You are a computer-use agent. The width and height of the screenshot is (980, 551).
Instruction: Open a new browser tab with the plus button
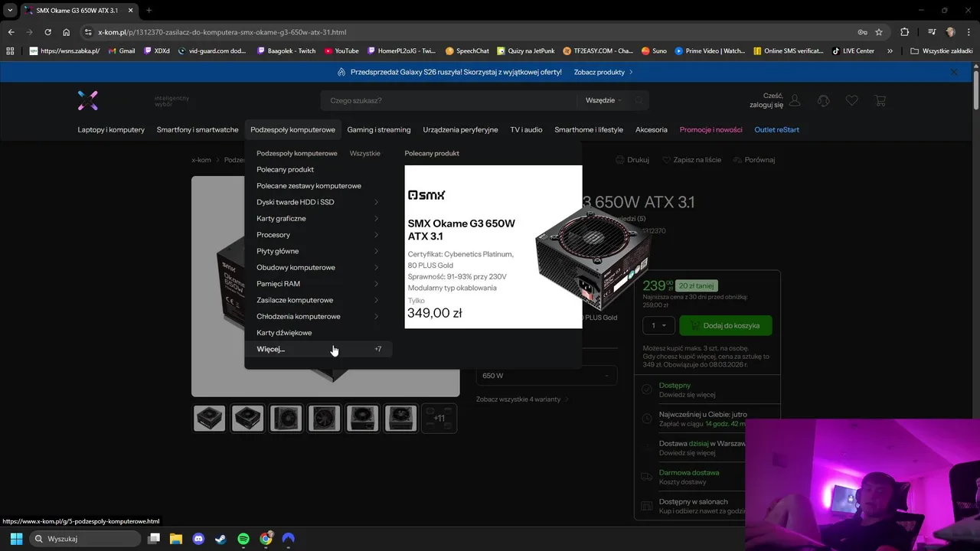[149, 10]
